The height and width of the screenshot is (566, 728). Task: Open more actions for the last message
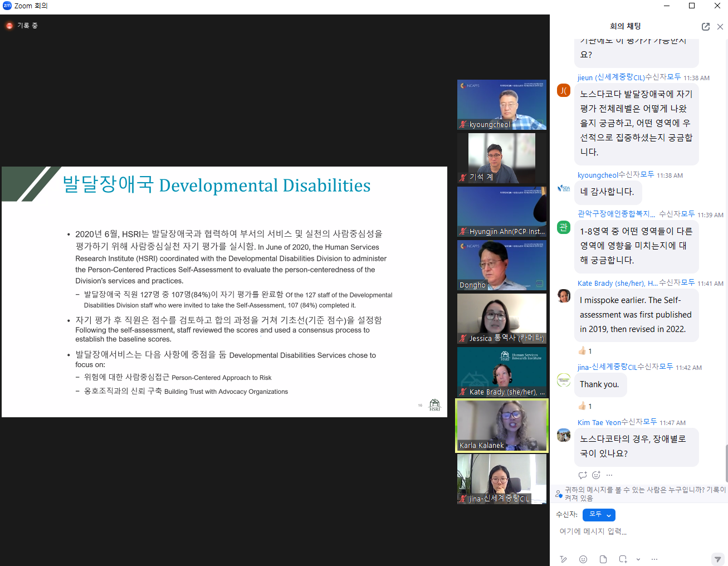[x=609, y=475]
